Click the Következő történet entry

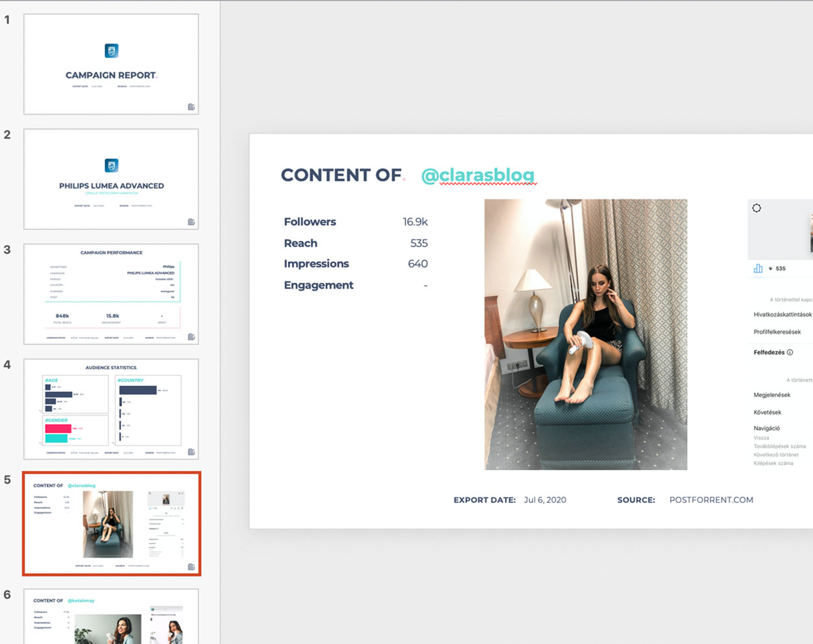tap(776, 455)
